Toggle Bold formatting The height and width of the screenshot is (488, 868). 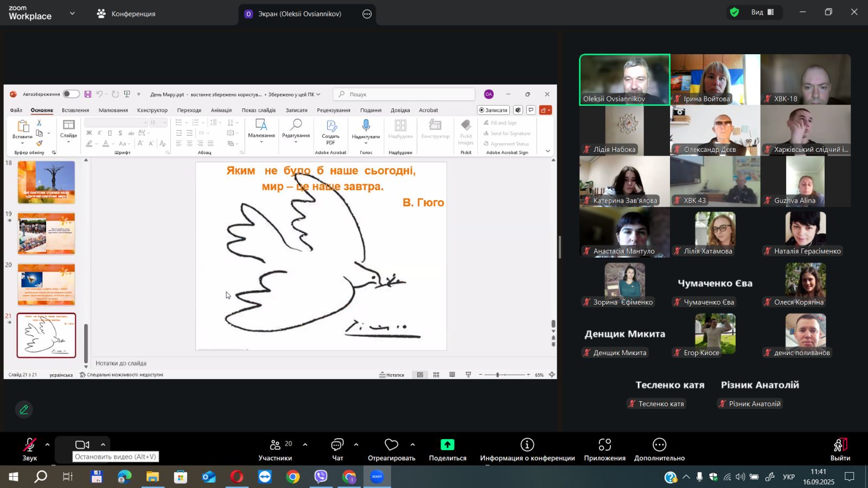coord(90,133)
